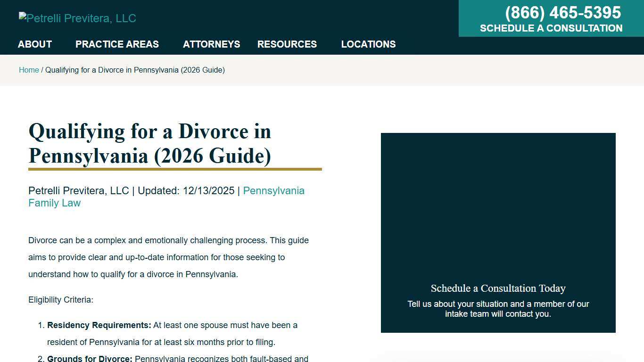The image size is (644, 362).
Task: Open the ABOUT menu
Action: click(34, 44)
